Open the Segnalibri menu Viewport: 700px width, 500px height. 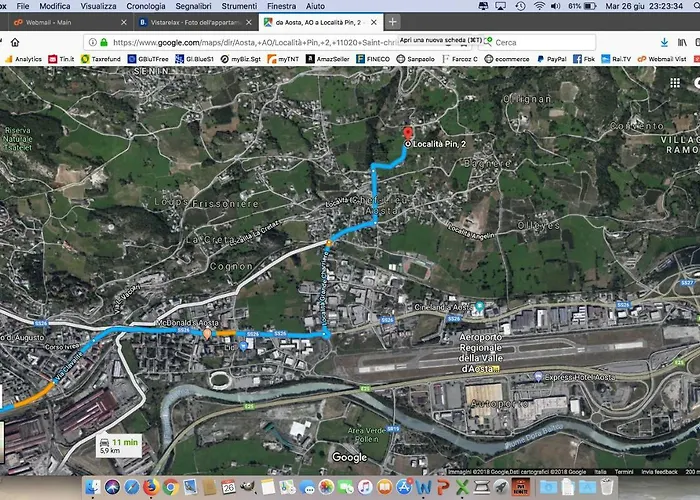click(x=193, y=6)
